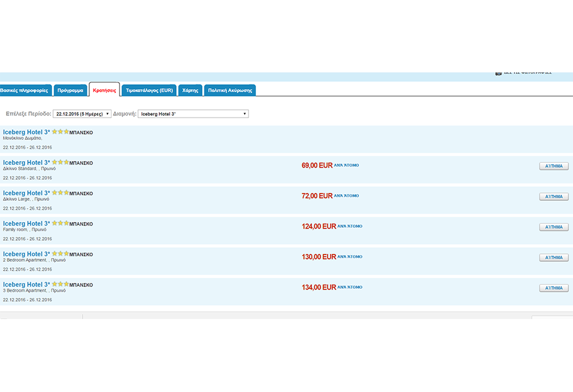The width and height of the screenshot is (573, 392).
Task: Request the 3 Bedroom Apartment with ΑΊΤΗΜΑ
Action: click(x=553, y=288)
